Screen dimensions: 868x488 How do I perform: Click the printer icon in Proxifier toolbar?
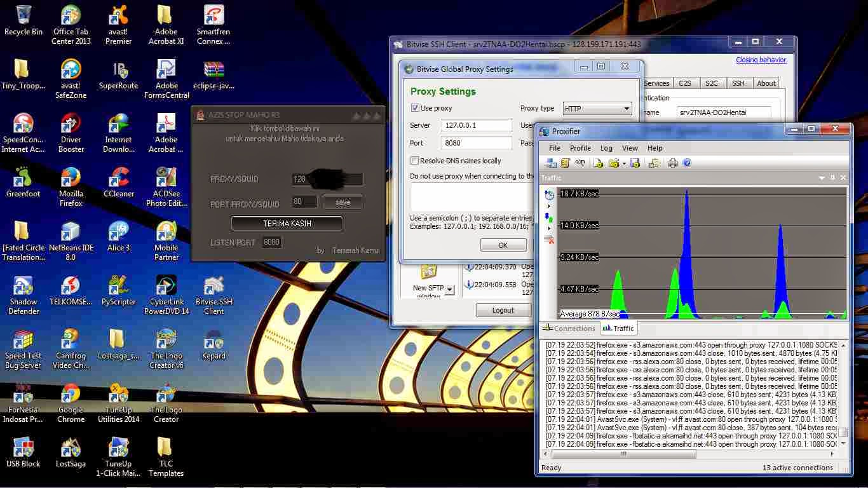673,163
